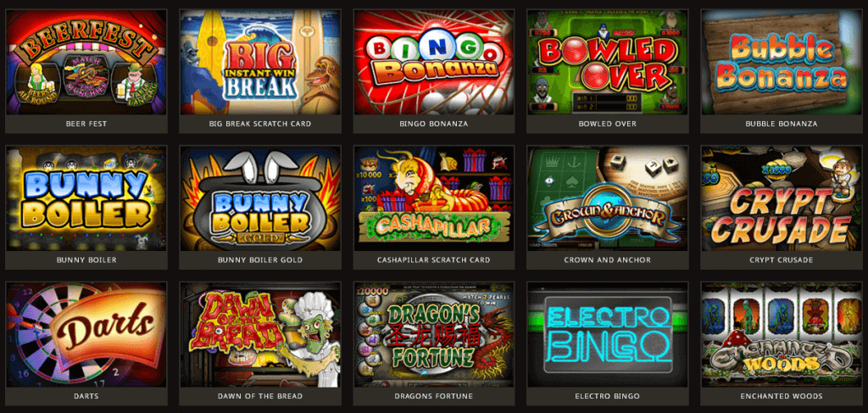The width and height of the screenshot is (868, 413).
Task: Click the BUNNY BOILER GOLD caption
Action: (x=260, y=260)
